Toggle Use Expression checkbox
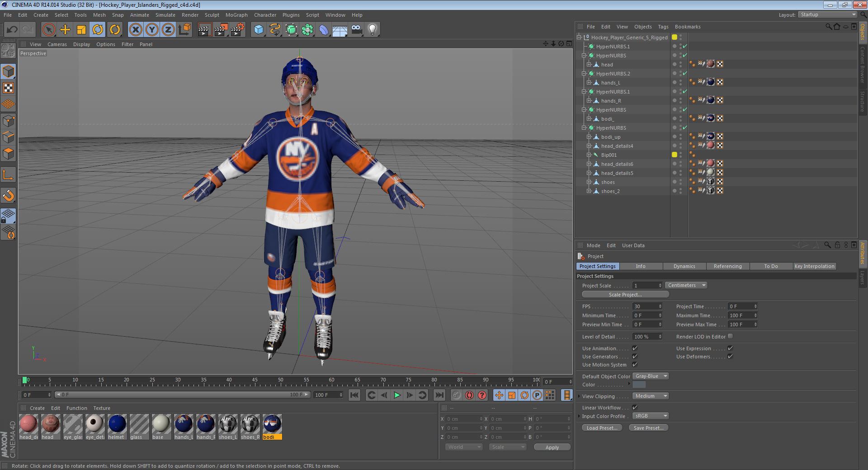The height and width of the screenshot is (470, 868). click(x=730, y=348)
